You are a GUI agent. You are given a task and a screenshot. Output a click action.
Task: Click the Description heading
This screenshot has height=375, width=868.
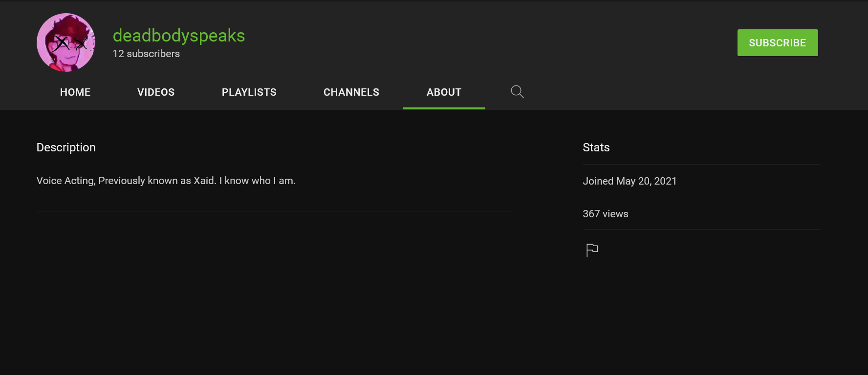66,147
